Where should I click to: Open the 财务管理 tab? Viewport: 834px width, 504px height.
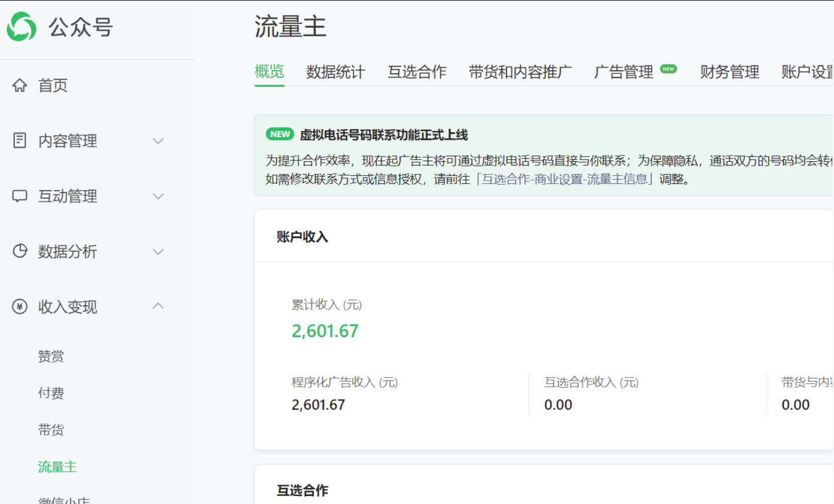pos(729,72)
